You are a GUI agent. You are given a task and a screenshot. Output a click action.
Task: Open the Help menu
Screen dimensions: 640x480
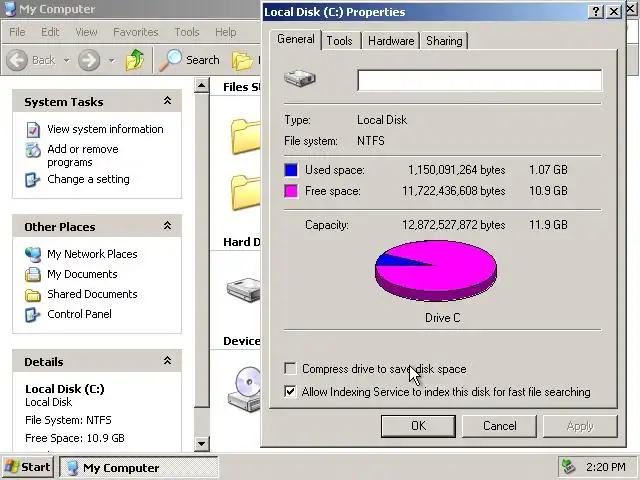pos(226,32)
